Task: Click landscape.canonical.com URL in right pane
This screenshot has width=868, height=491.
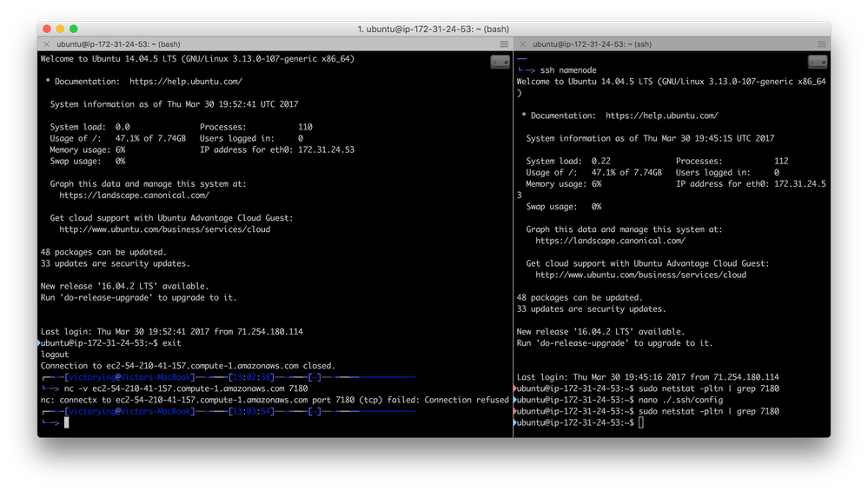Action: pyautogui.click(x=611, y=241)
